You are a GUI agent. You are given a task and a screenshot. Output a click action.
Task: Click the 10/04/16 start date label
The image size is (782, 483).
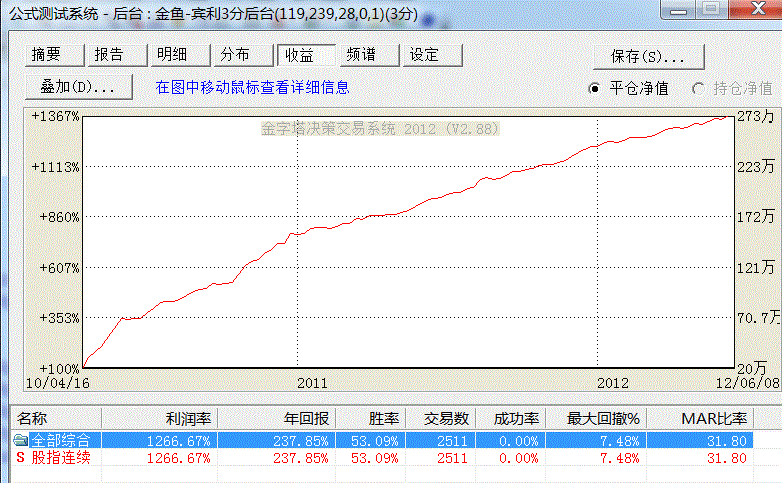tap(57, 383)
